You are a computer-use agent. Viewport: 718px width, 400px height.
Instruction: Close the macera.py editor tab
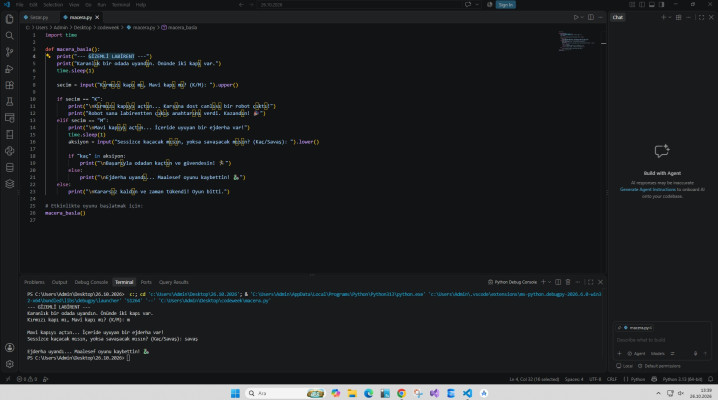97,17
